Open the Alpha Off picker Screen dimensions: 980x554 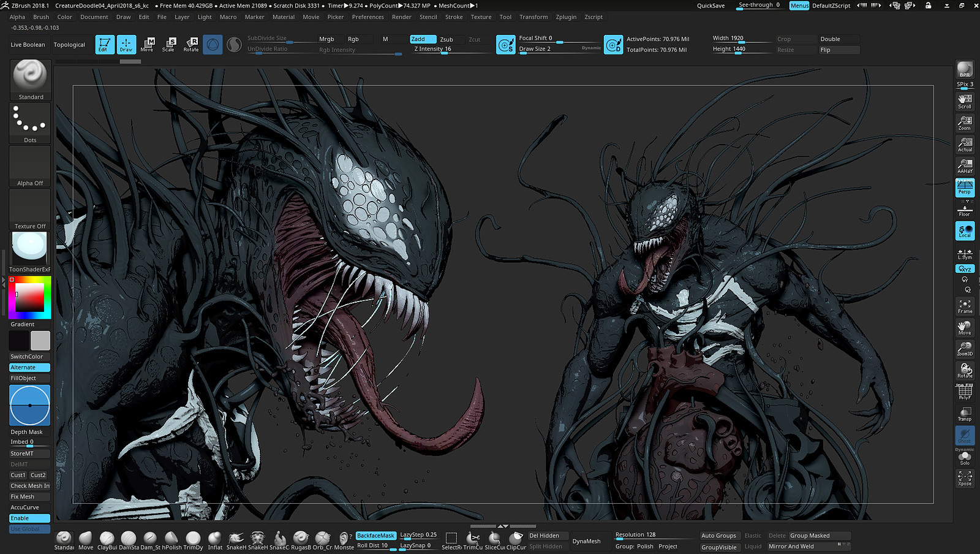pos(30,166)
